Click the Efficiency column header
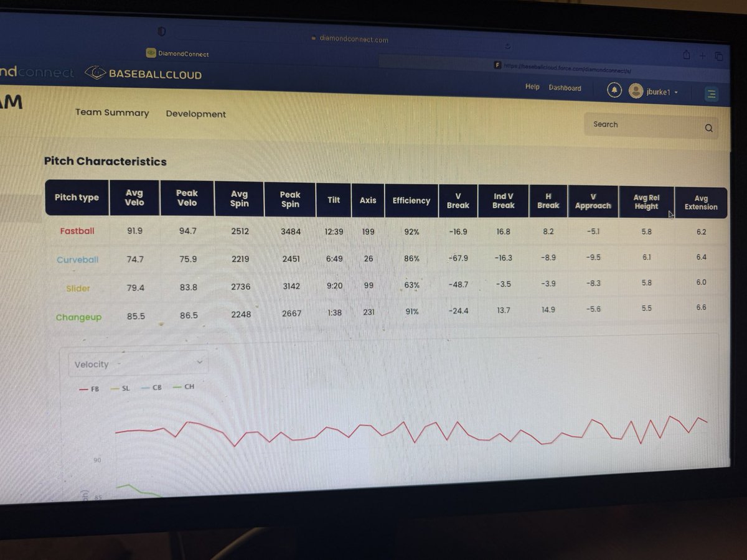This screenshot has width=747, height=560. [411, 200]
